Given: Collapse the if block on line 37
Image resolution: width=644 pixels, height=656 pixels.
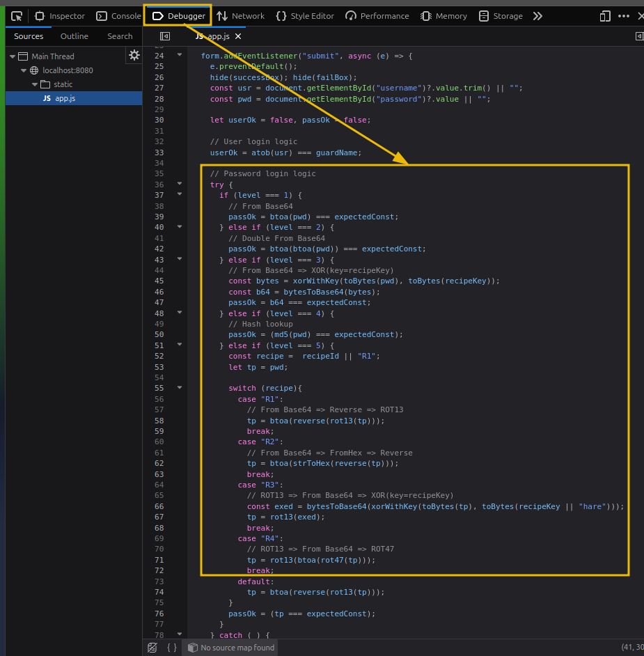Looking at the screenshot, I should [180, 195].
